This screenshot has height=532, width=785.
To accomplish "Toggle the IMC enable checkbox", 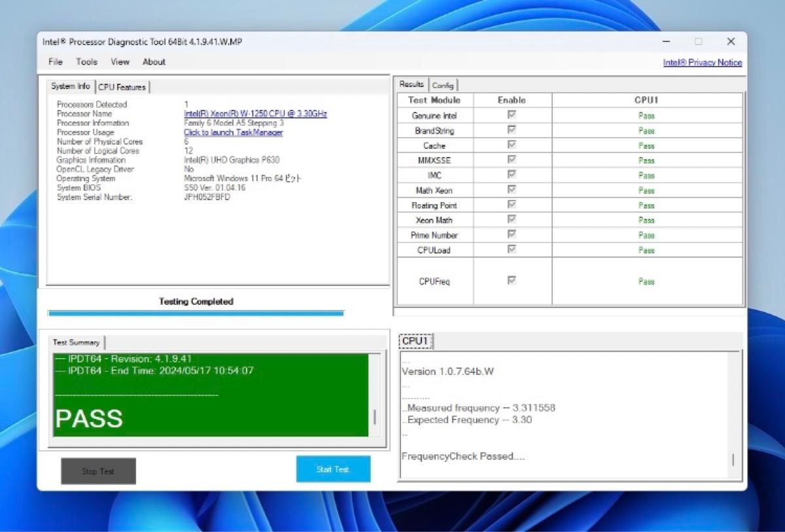I will [512, 174].
